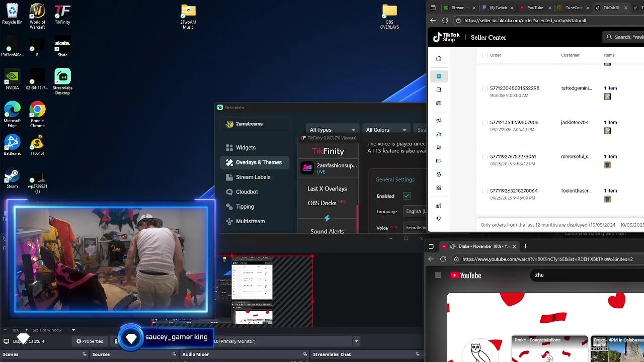Focus the YouTube search field containing zhu
Image resolution: width=644 pixels, height=362 pixels.
coord(588,275)
